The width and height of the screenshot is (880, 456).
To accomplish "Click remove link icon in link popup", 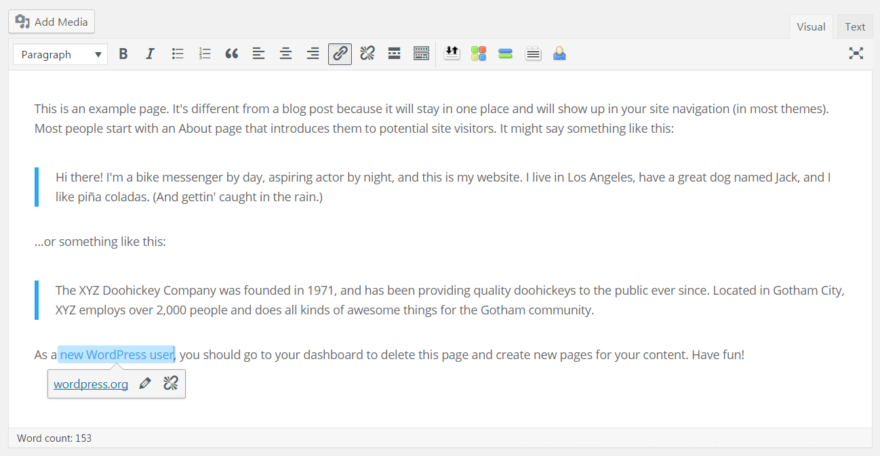I will 171,384.
